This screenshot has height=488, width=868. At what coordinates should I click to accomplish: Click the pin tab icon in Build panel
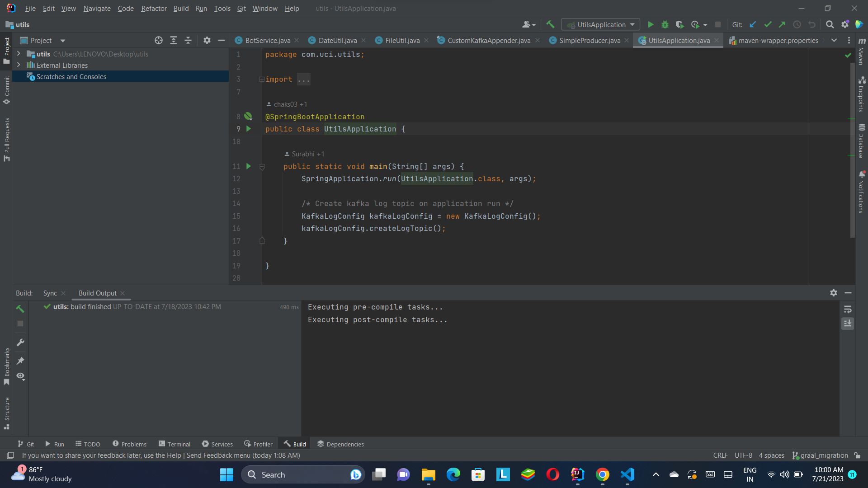tap(20, 361)
